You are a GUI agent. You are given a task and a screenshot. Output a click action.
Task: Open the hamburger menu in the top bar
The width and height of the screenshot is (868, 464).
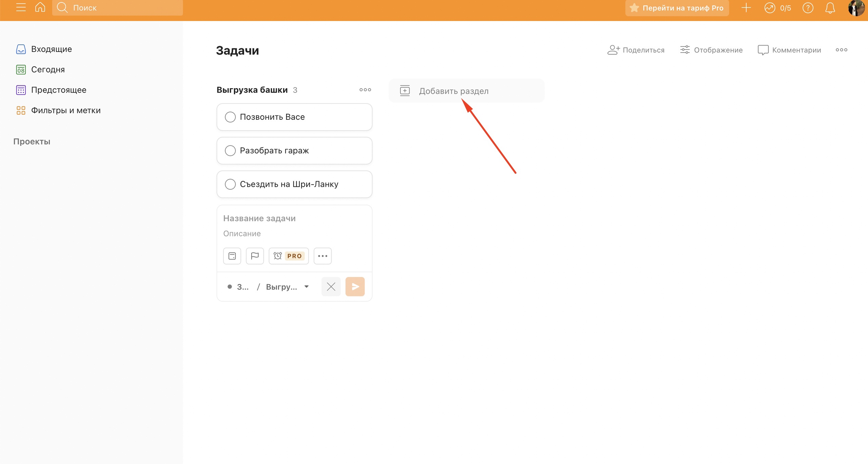tap(21, 7)
